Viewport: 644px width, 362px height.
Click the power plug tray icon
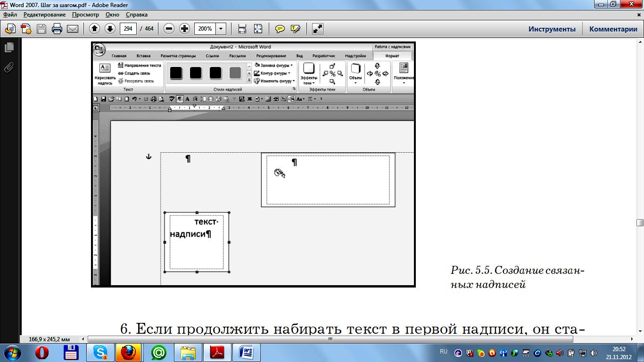pyautogui.click(x=571, y=353)
